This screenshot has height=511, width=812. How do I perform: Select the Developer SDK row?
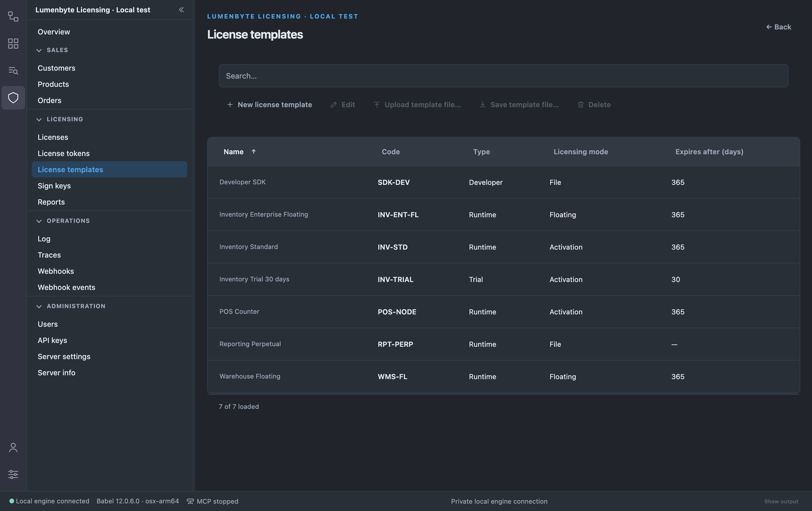tap(503, 182)
